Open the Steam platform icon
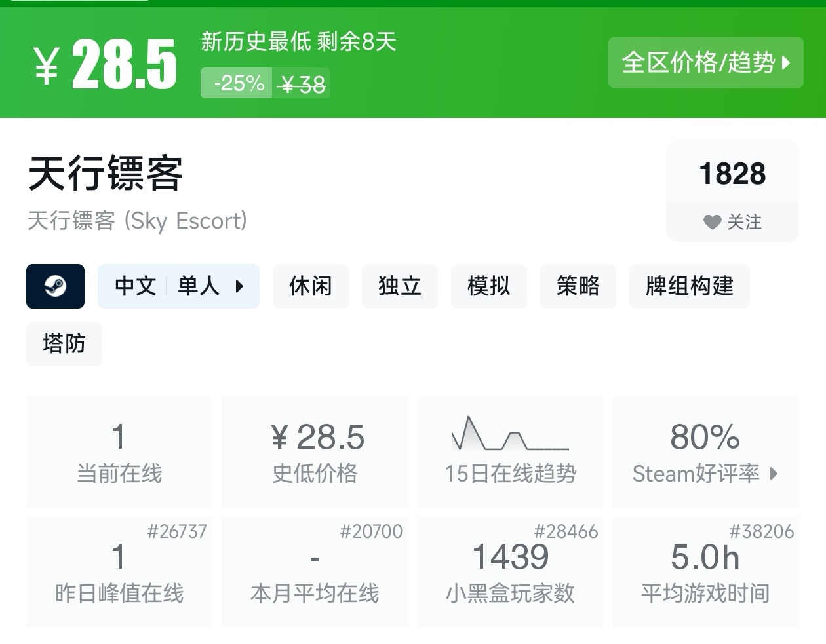Image resolution: width=826 pixels, height=644 pixels. (55, 286)
